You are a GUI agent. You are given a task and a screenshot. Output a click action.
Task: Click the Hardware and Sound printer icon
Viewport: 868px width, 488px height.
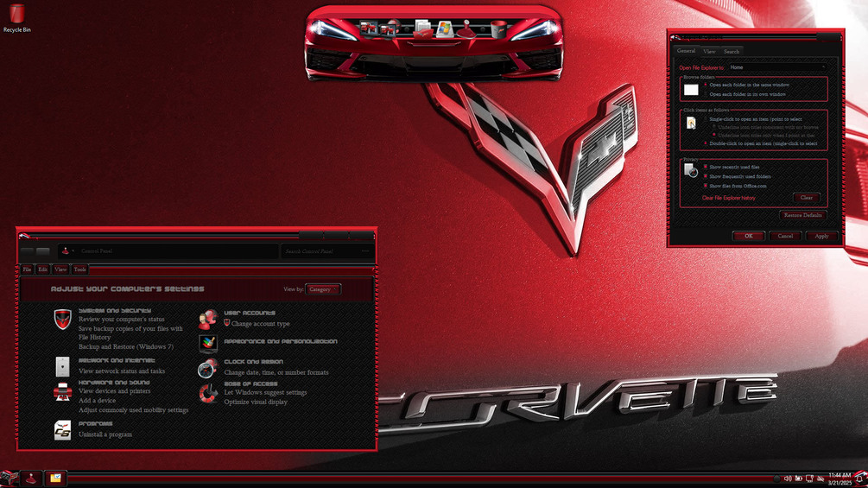(62, 392)
